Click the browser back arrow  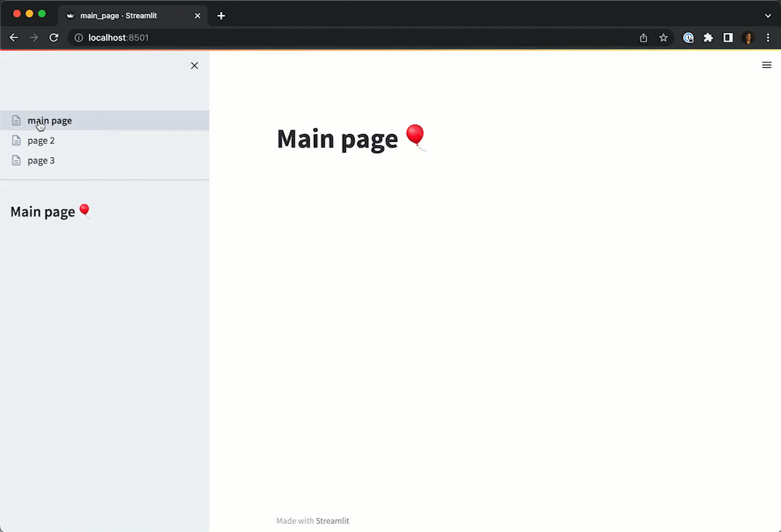tap(14, 38)
